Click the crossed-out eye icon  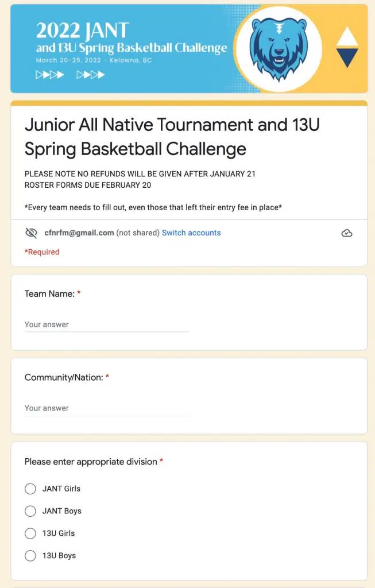click(31, 233)
